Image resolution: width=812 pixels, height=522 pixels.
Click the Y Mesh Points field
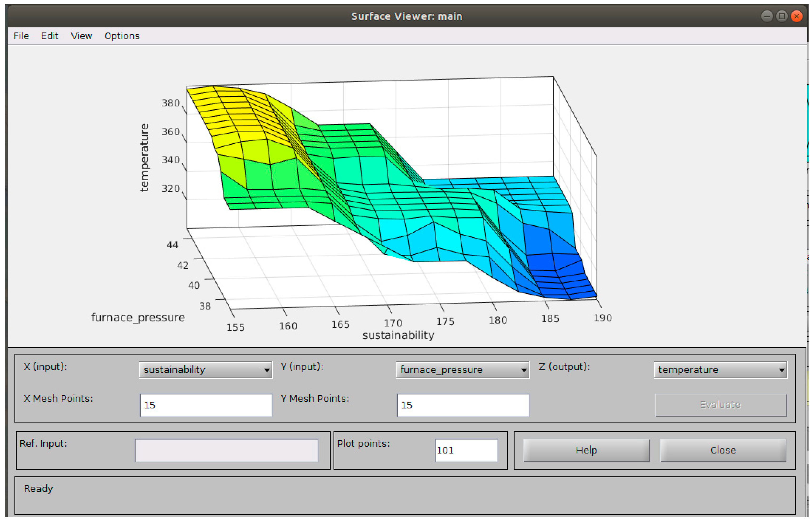tap(463, 405)
